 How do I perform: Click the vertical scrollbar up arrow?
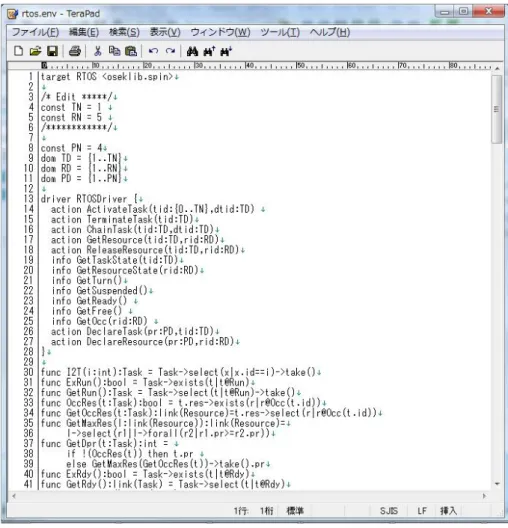click(x=497, y=68)
